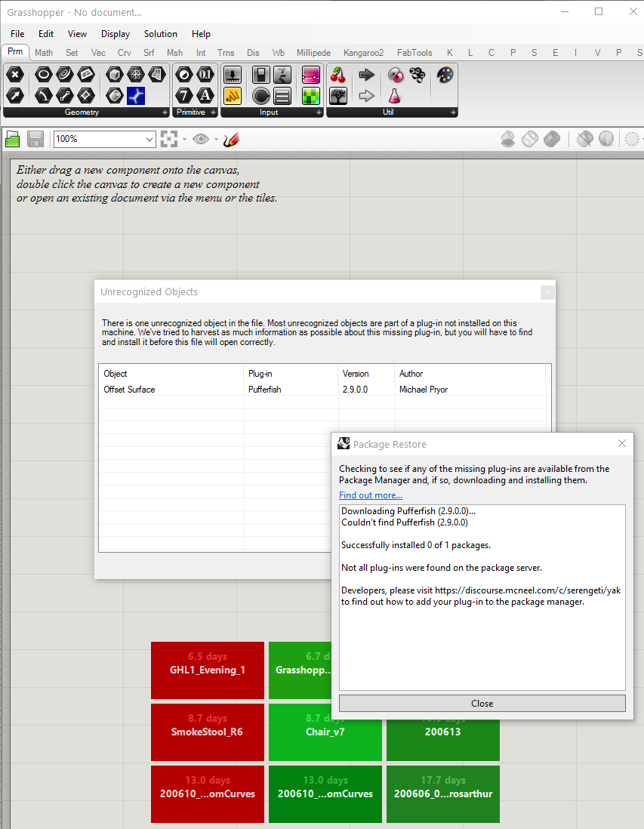Toggle shaded preview mode
The height and width of the screenshot is (829, 644).
tap(551, 139)
